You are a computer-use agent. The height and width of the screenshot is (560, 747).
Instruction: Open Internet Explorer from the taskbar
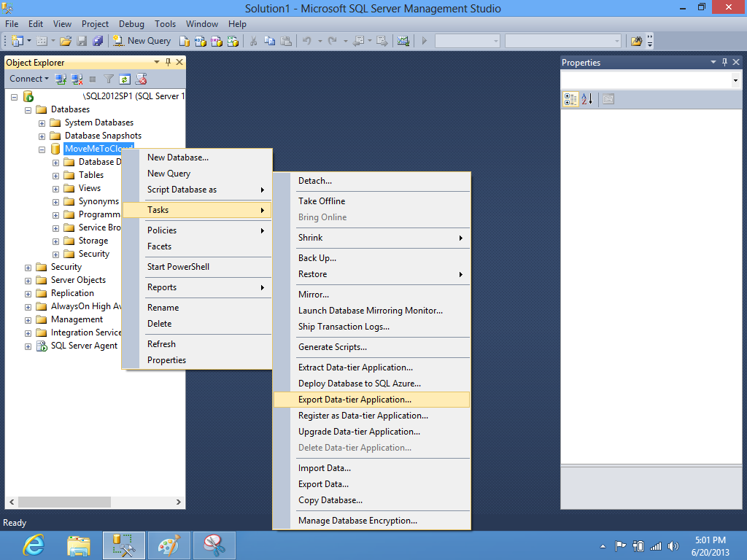pyautogui.click(x=34, y=545)
